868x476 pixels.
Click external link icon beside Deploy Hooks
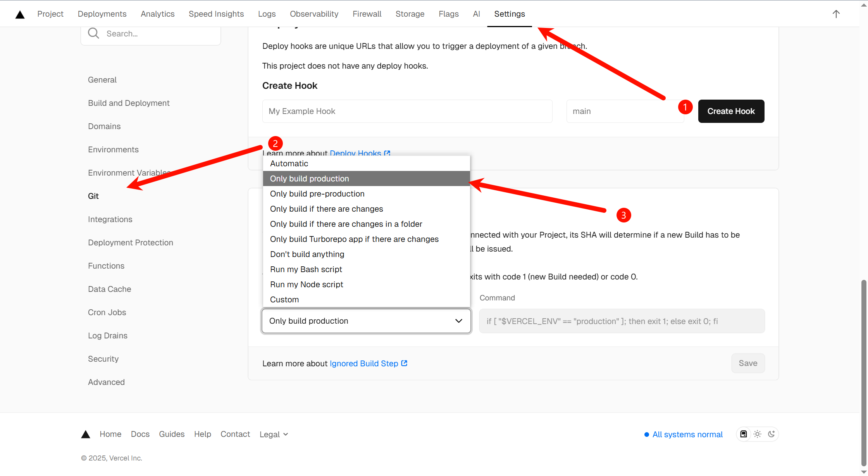tap(387, 153)
